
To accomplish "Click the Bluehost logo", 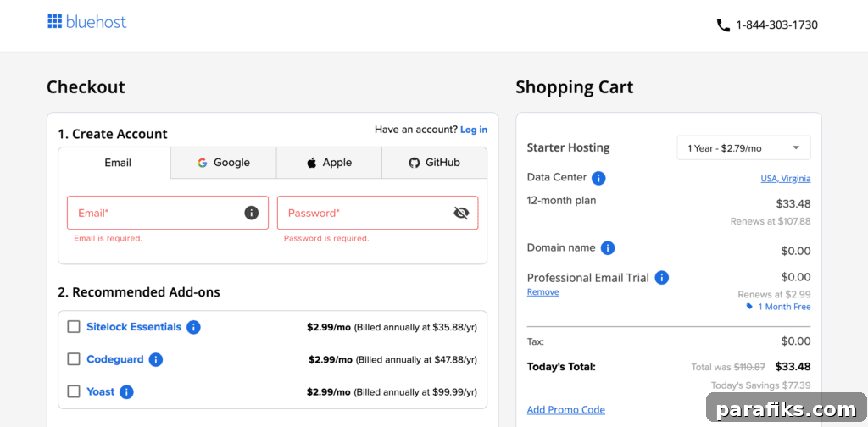I will pyautogui.click(x=87, y=22).
